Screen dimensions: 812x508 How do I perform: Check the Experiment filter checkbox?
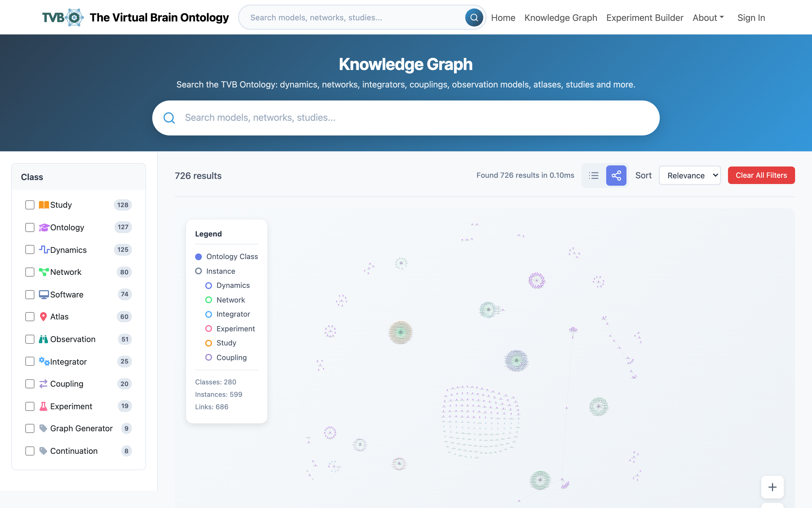[30, 406]
